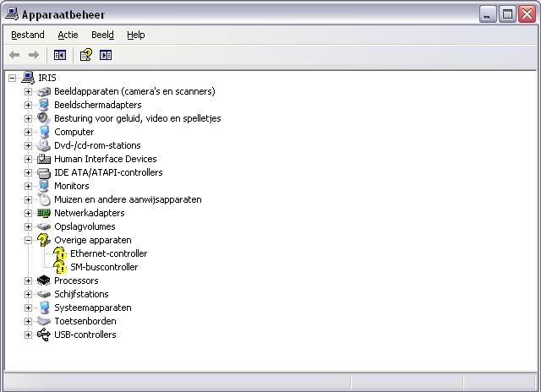Click the warning icon beside SM-buscontroller
Viewport: 541px width, 392px height.
tap(60, 267)
